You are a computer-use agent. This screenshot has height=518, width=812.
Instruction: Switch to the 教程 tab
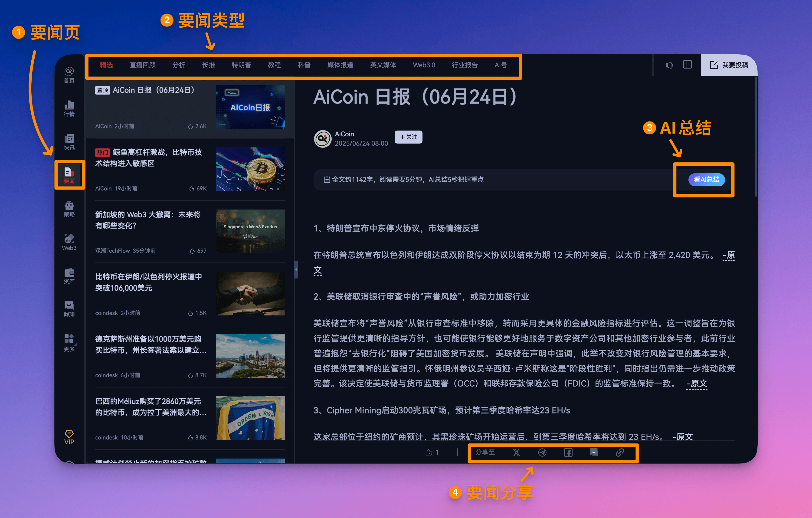[275, 65]
